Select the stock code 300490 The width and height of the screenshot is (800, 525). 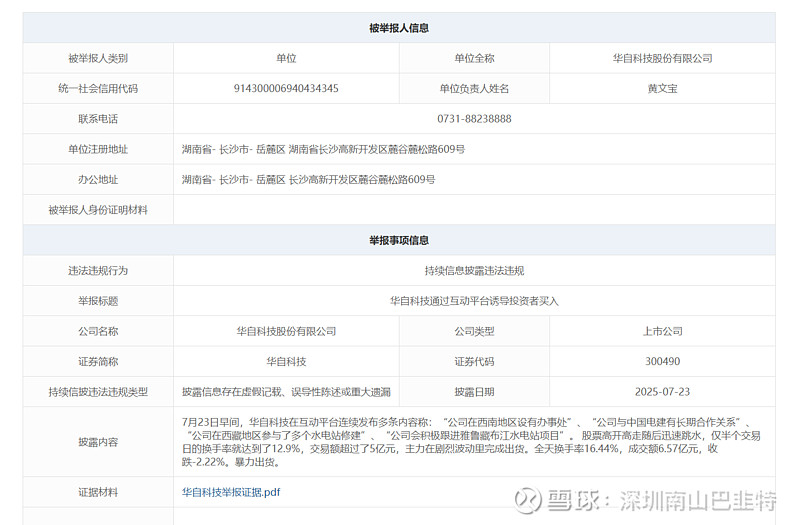coord(663,362)
